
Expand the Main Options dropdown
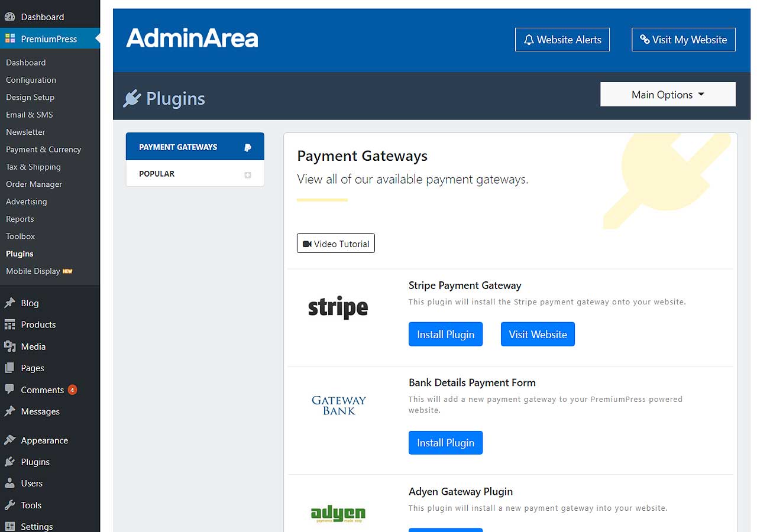click(x=668, y=95)
